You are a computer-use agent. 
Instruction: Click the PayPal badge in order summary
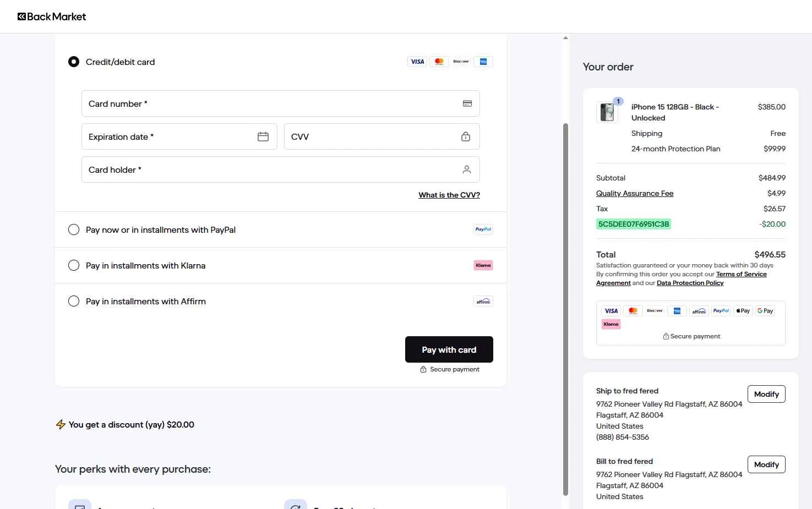(x=721, y=311)
